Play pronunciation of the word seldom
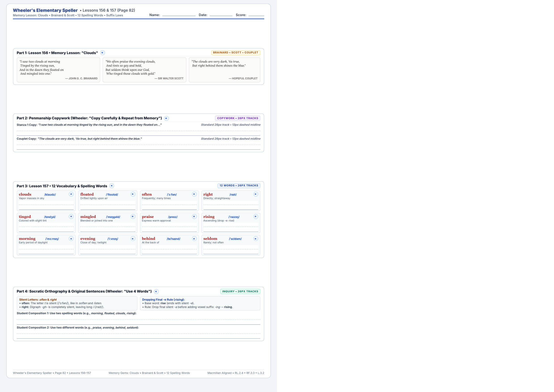Viewport: 554px width, 392px height. point(256,239)
